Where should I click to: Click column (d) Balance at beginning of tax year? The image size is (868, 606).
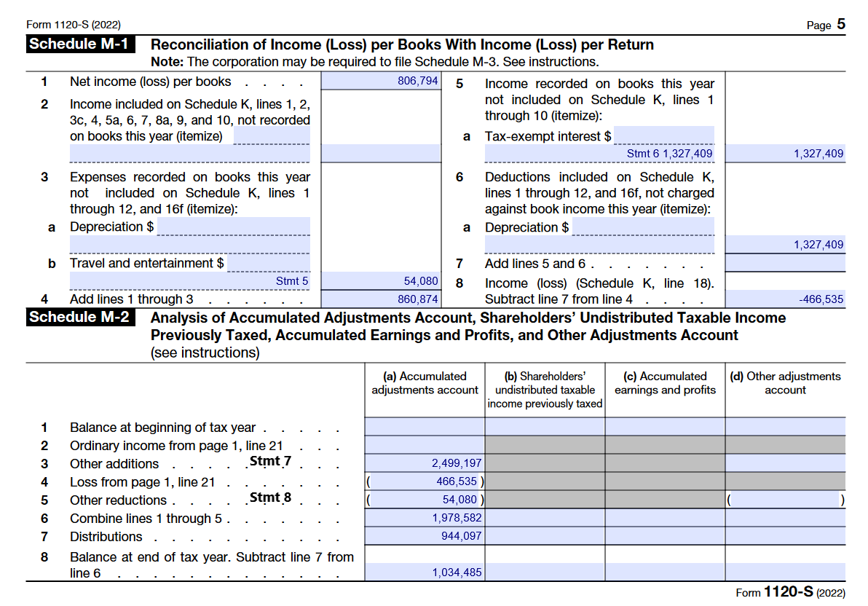(x=786, y=427)
